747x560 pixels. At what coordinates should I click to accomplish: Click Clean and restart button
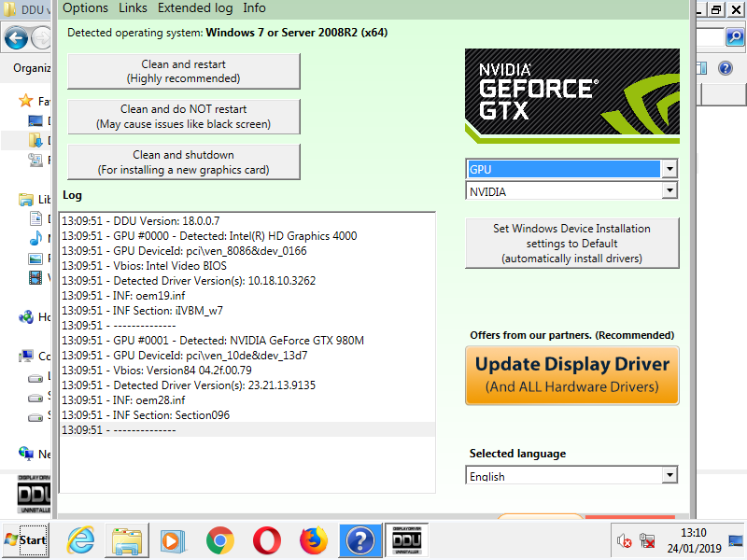click(x=183, y=71)
